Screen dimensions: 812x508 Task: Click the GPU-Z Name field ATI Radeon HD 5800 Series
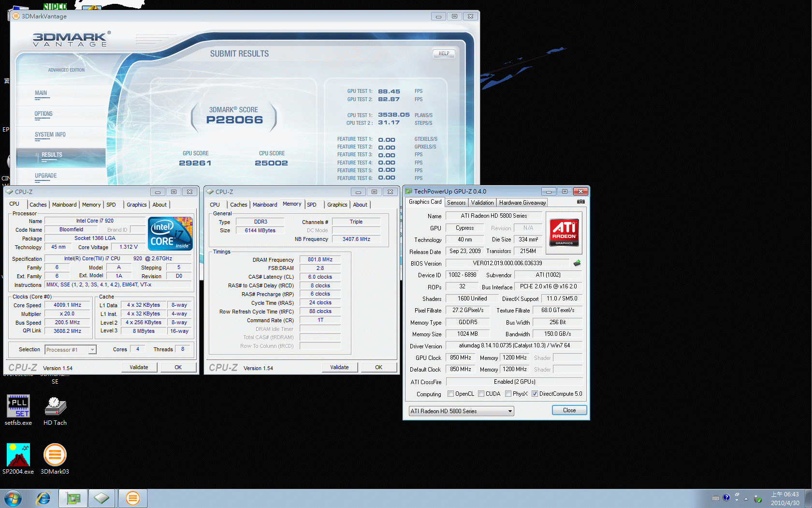point(494,216)
